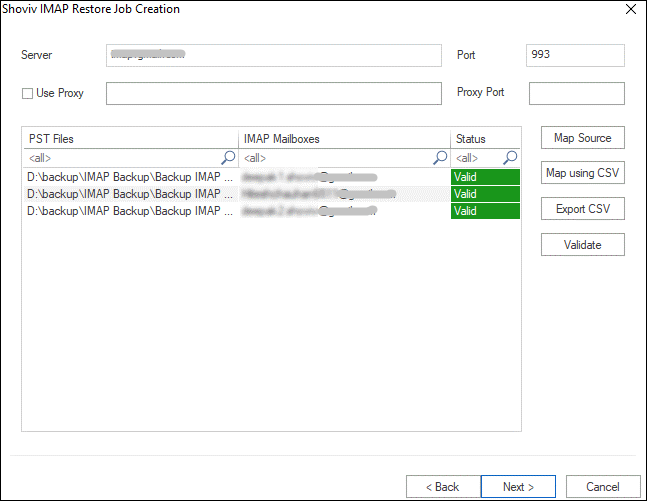Click the Validate button

(583, 244)
